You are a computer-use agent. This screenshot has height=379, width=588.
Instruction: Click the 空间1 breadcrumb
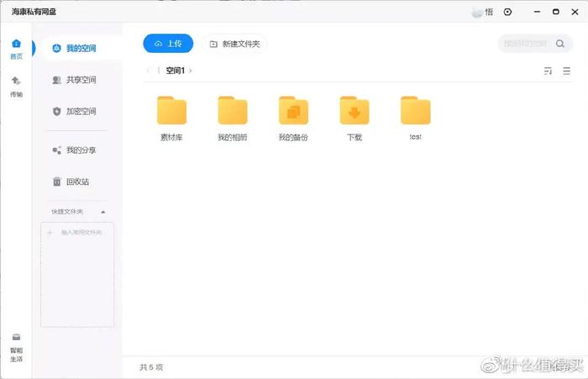tap(175, 71)
